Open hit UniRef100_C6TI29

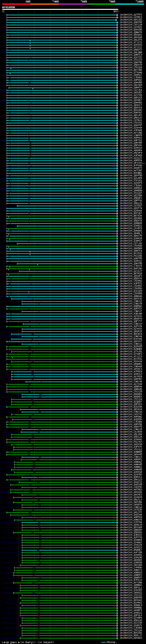coord(131,25)
